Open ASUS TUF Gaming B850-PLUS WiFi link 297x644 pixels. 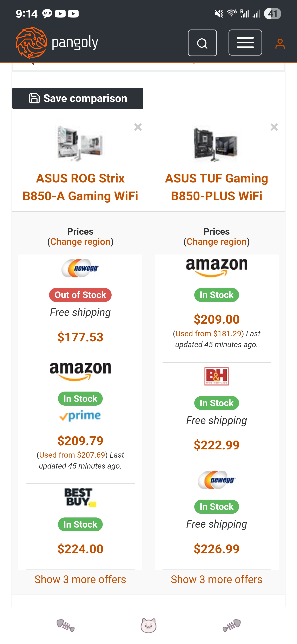[x=217, y=187]
